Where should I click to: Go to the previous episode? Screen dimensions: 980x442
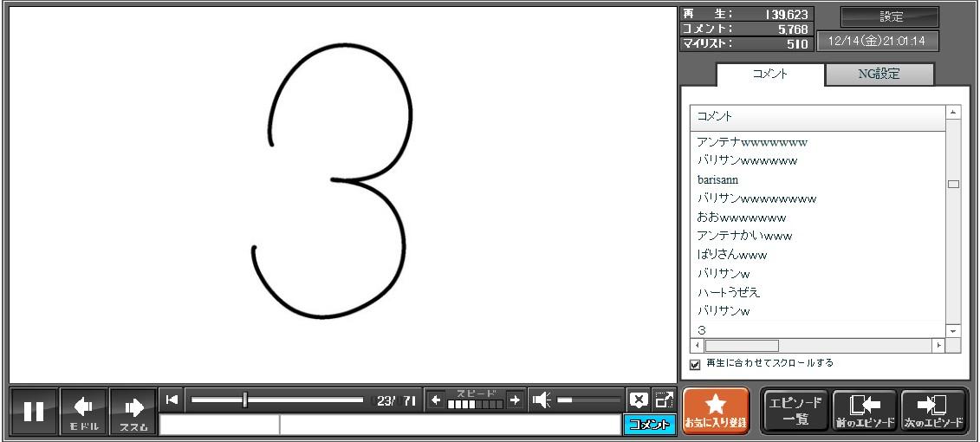pyautogui.click(x=864, y=411)
